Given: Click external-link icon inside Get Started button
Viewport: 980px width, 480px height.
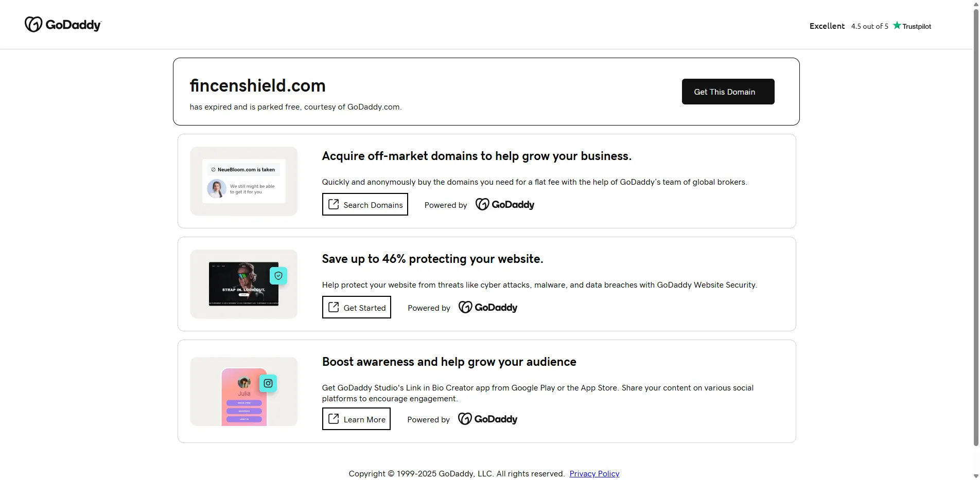Looking at the screenshot, I should pos(334,307).
